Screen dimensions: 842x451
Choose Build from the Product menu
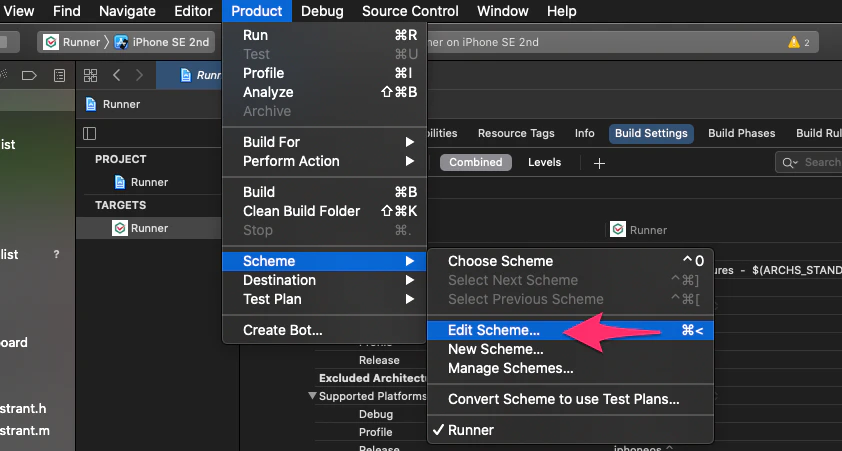click(324, 192)
